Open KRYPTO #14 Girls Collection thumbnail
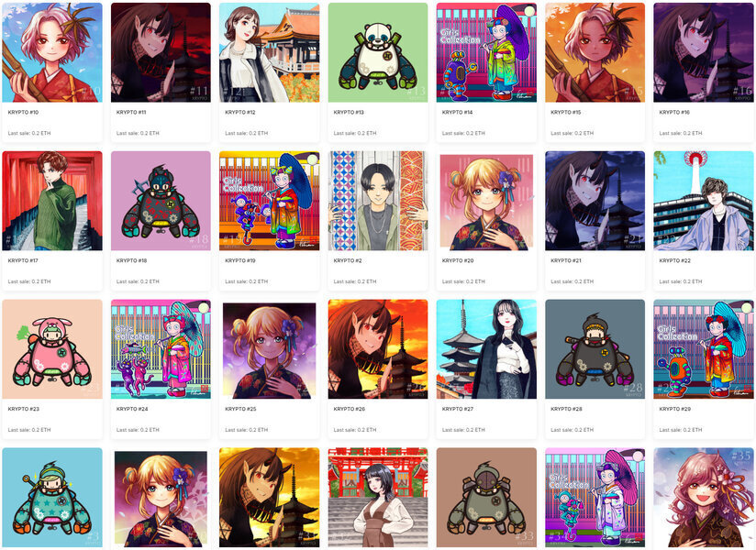This screenshot has width=756, height=550. click(486, 52)
